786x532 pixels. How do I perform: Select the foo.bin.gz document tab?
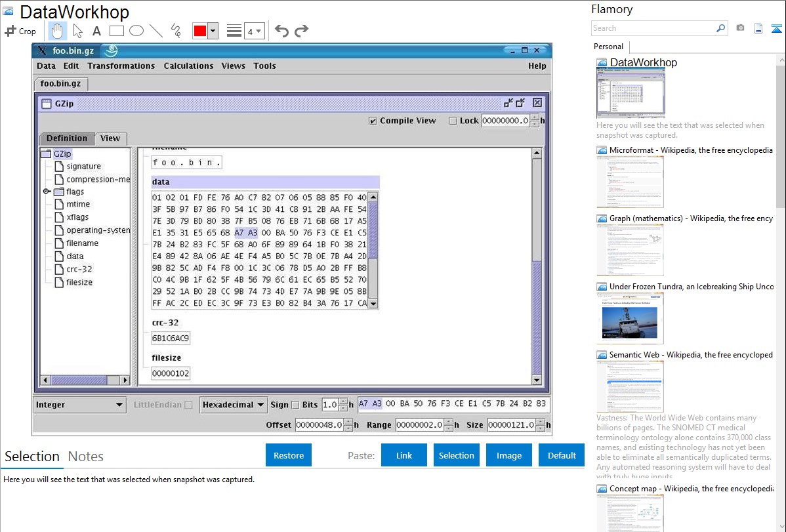click(60, 84)
